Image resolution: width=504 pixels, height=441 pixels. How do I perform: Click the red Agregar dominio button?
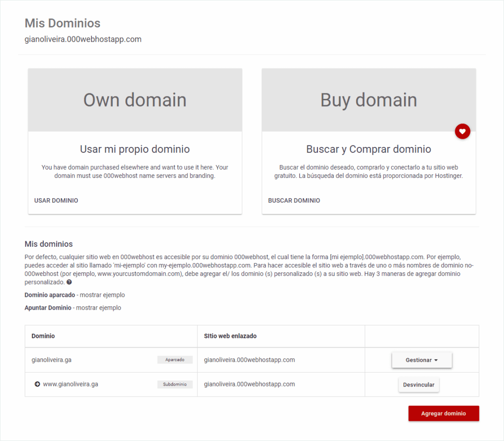tap(443, 413)
